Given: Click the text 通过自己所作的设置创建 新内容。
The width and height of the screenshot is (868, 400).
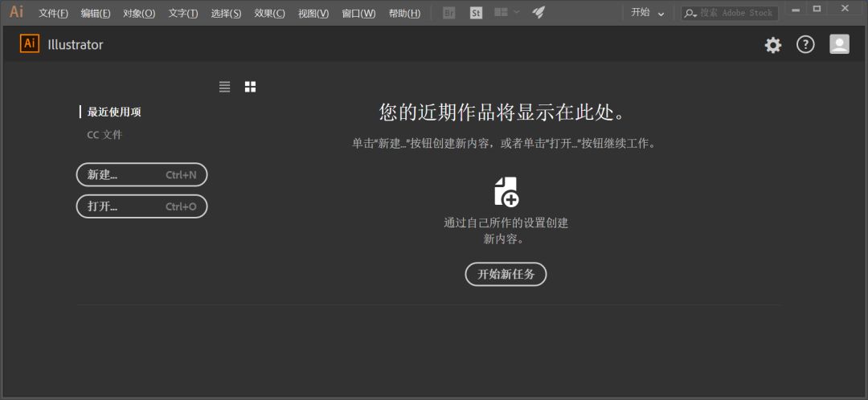Looking at the screenshot, I should coord(506,231).
